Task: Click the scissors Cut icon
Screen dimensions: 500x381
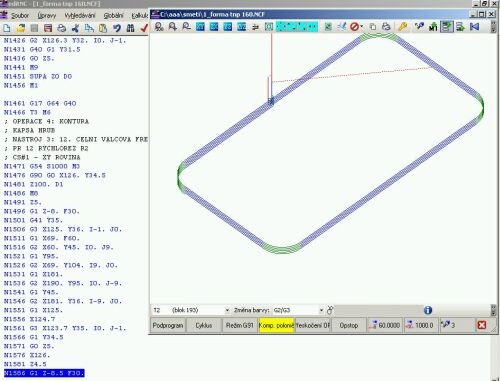Action: click(75, 28)
